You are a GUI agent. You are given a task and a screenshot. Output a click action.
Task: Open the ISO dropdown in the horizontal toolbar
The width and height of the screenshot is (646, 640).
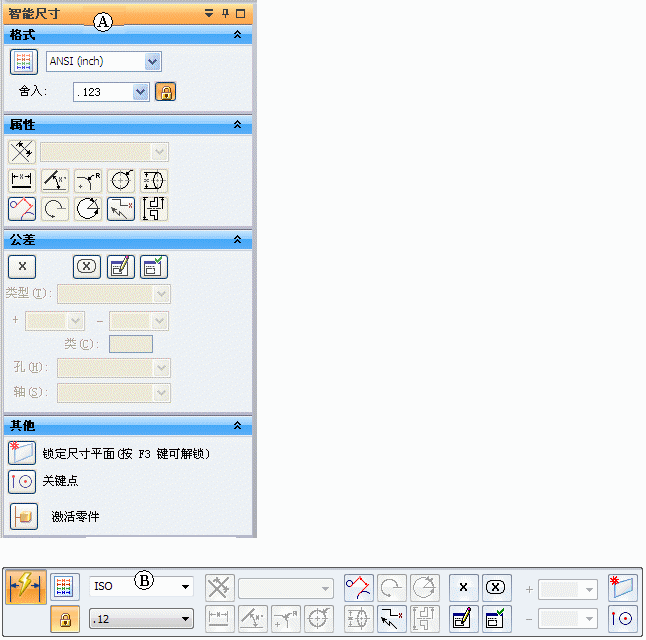click(186, 587)
